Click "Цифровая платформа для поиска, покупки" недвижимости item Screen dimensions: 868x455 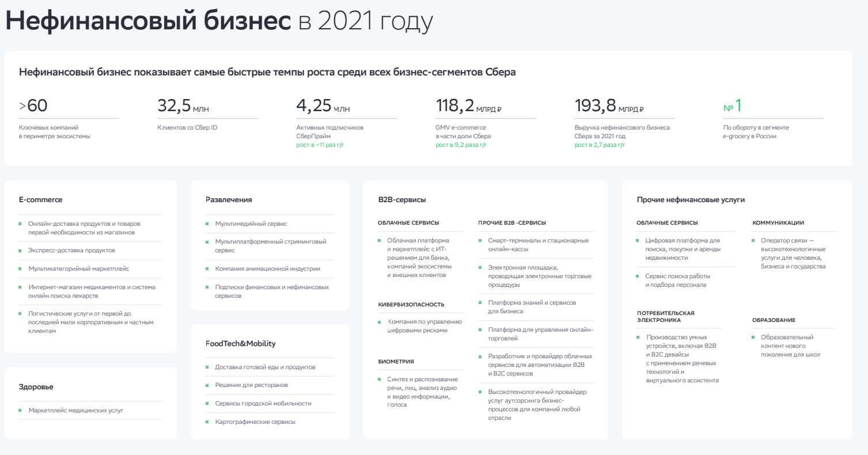point(683,249)
